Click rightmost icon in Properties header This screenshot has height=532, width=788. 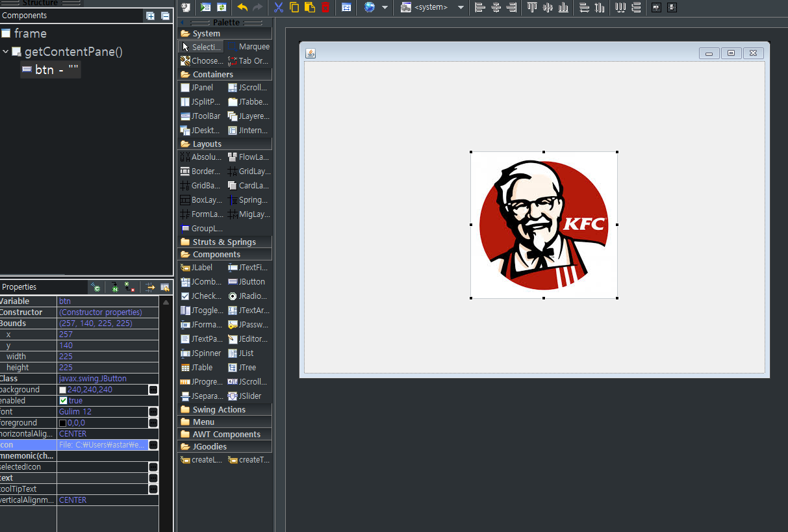[x=165, y=287]
